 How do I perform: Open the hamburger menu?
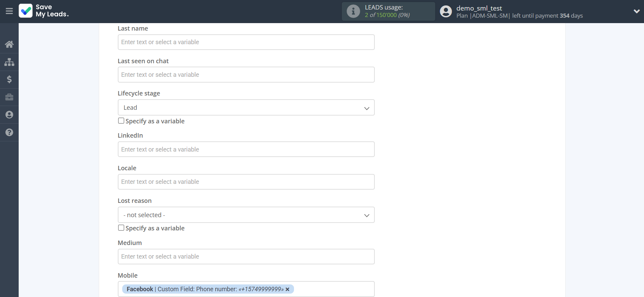tap(9, 11)
